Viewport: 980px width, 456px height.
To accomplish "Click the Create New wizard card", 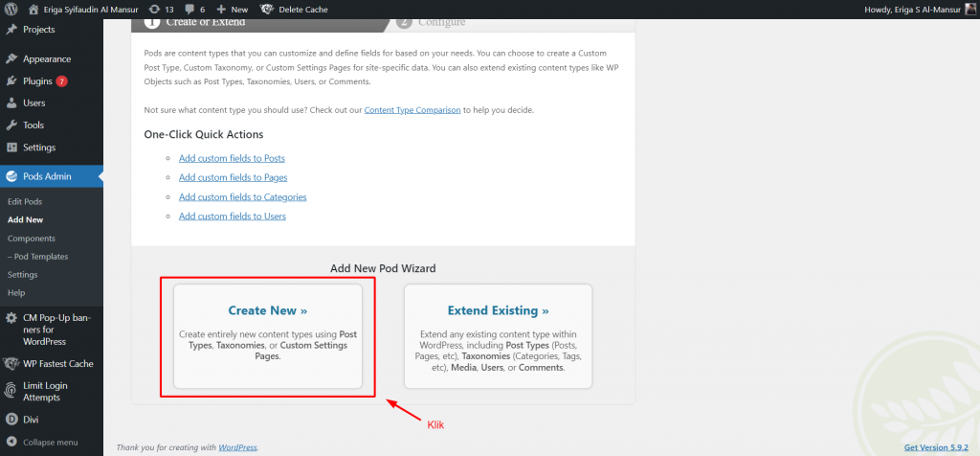I will (268, 336).
